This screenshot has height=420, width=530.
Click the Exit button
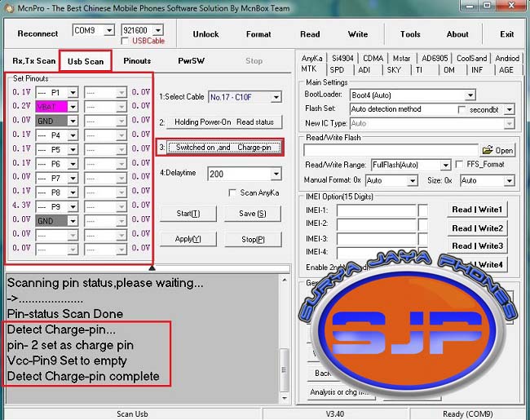[x=507, y=34]
